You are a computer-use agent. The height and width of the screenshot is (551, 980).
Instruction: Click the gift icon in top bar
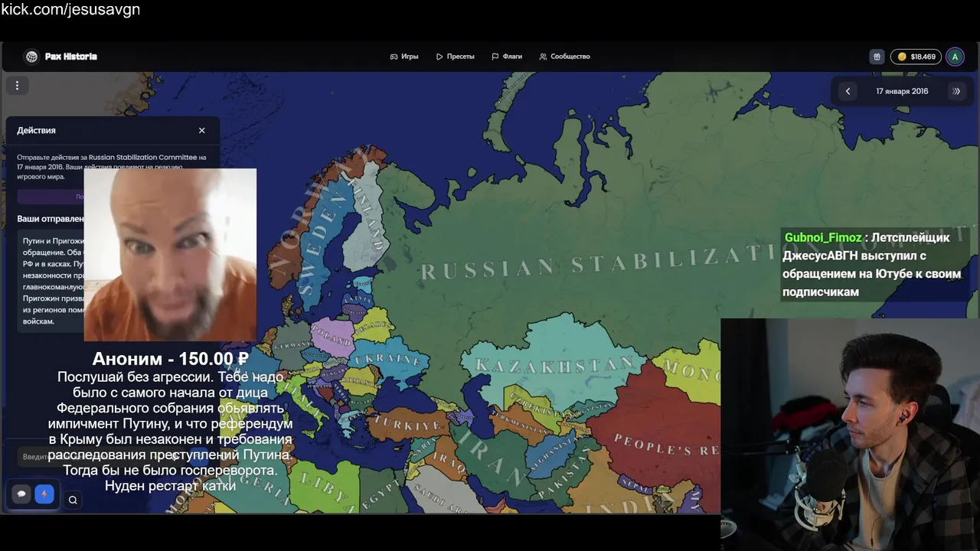pyautogui.click(x=877, y=57)
